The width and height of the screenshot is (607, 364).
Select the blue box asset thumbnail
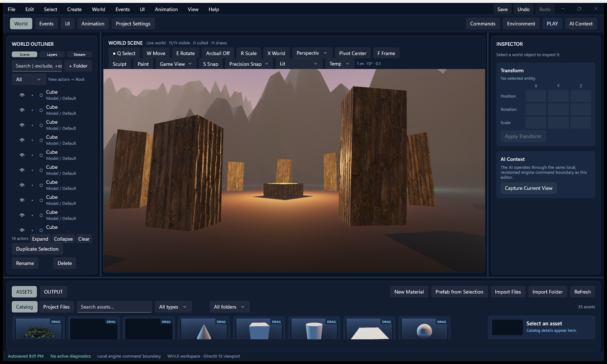click(x=259, y=329)
